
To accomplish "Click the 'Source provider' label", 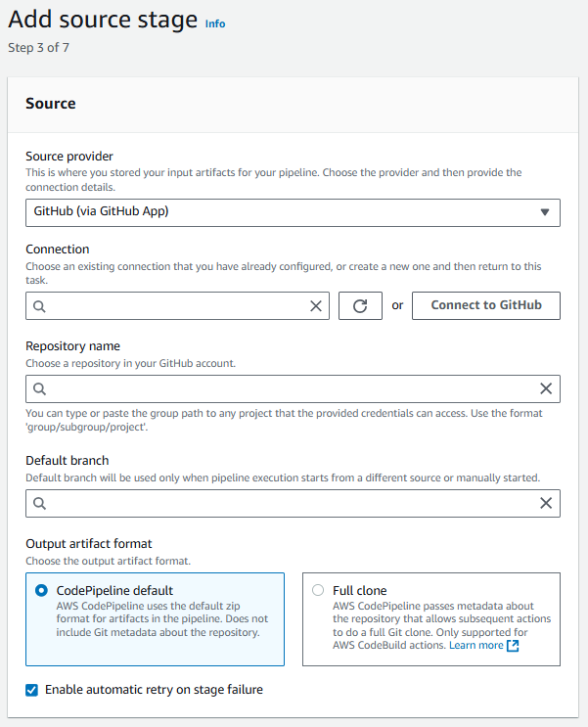I will 69,157.
